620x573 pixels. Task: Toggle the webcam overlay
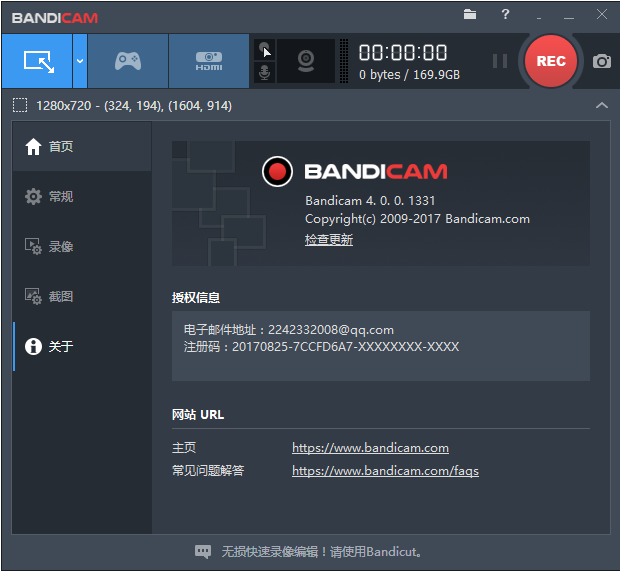click(x=306, y=61)
